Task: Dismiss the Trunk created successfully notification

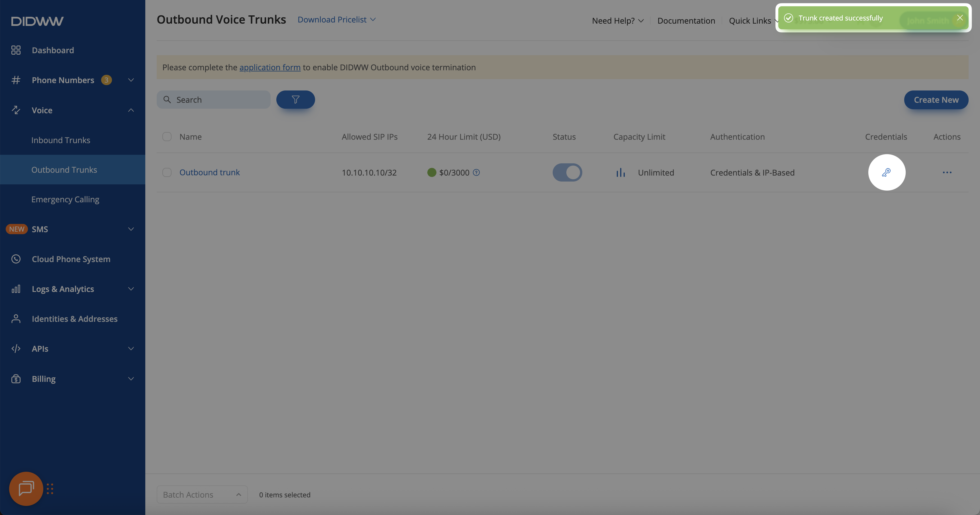Action: pyautogui.click(x=960, y=18)
